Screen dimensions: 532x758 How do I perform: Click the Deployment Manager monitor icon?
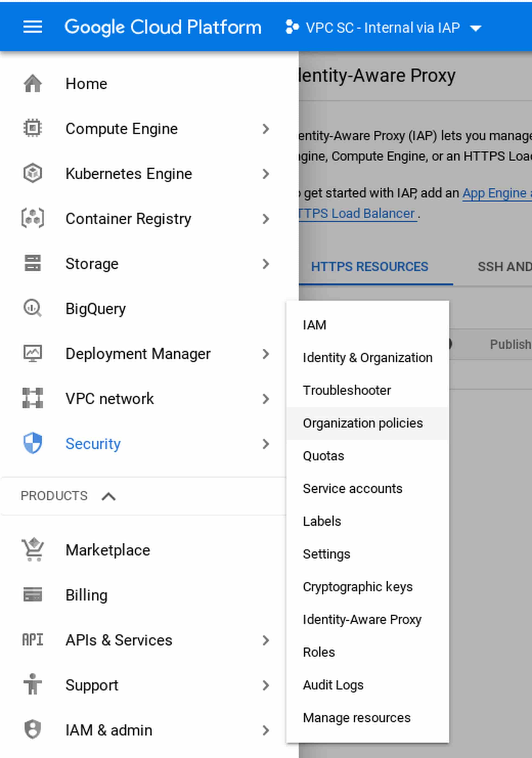[x=33, y=353]
